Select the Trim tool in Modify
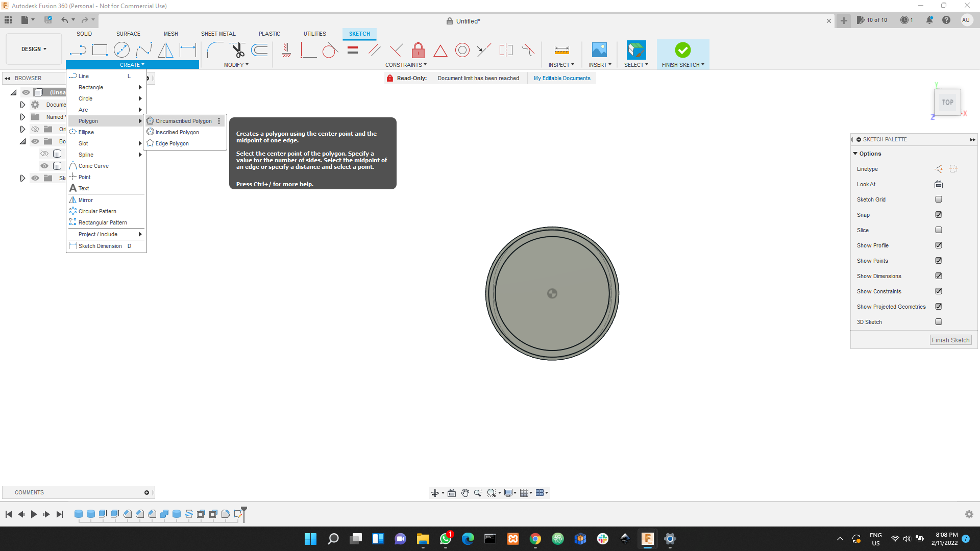Viewport: 980px width, 551px height. click(x=238, y=49)
